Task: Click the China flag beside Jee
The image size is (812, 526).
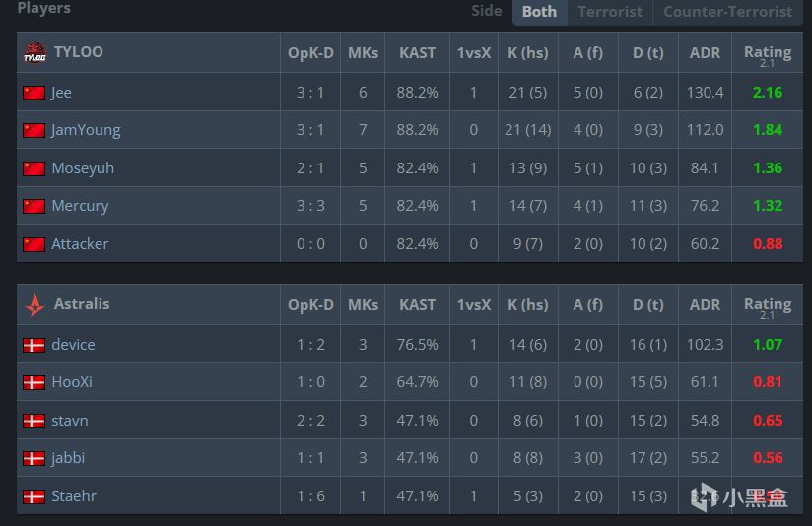Action: click(x=34, y=93)
